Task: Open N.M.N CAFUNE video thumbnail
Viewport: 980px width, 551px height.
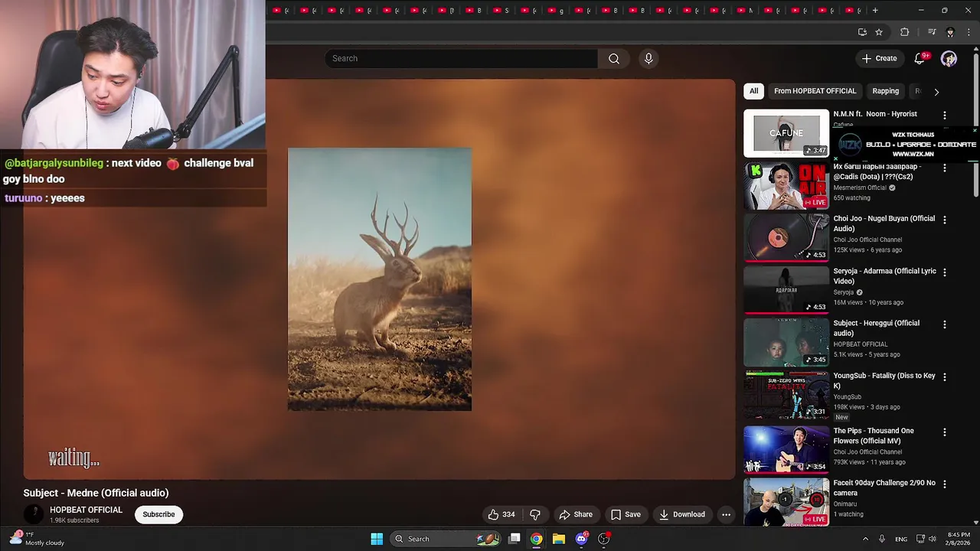Action: pos(786,133)
